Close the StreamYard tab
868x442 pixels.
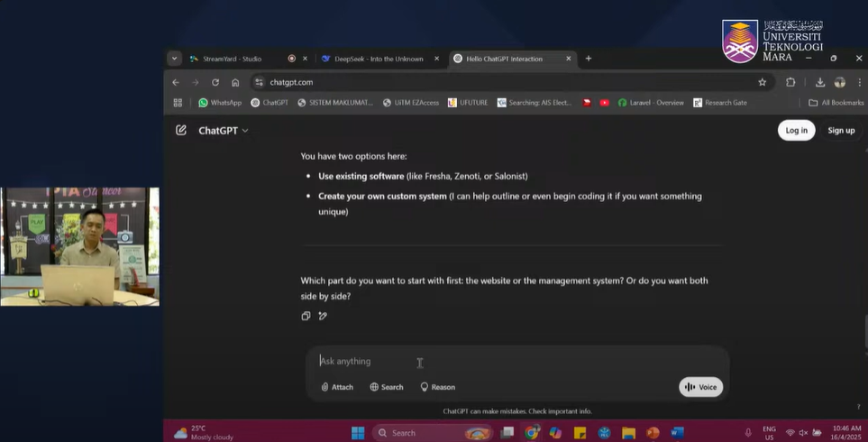tap(305, 59)
